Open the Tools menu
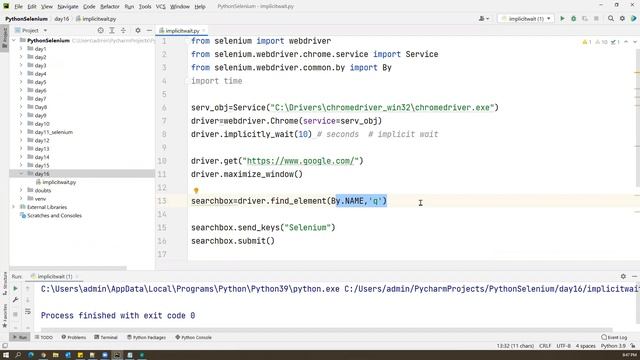The height and width of the screenshot is (360, 640). pyautogui.click(x=145, y=7)
